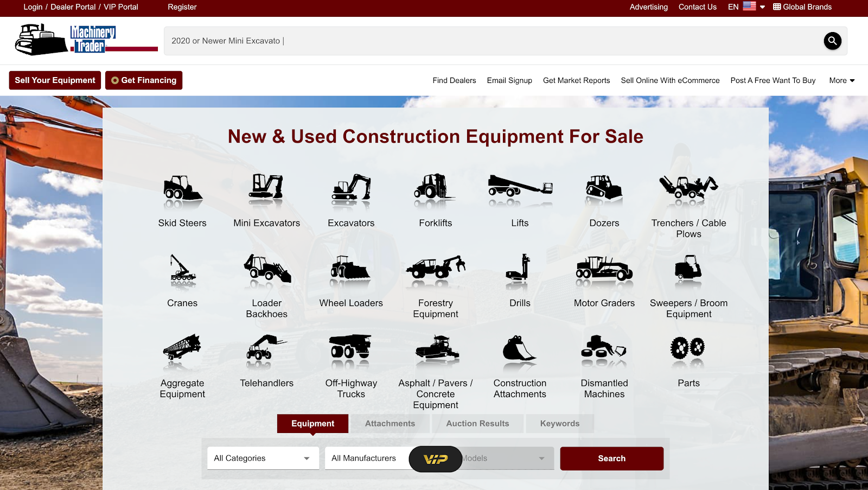Image resolution: width=868 pixels, height=490 pixels.
Task: Click the VIP badge overlay
Action: (436, 459)
